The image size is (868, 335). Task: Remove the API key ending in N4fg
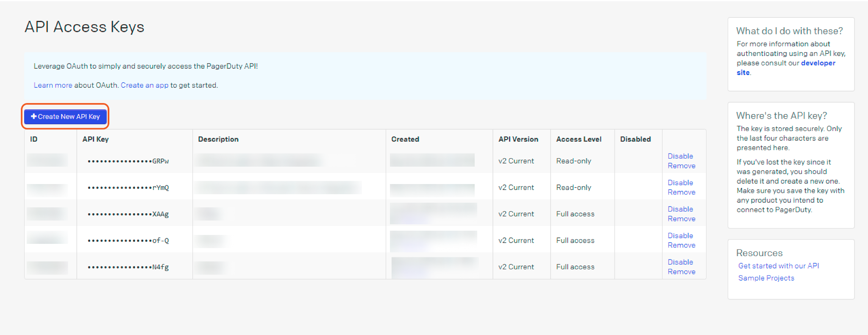pyautogui.click(x=681, y=272)
